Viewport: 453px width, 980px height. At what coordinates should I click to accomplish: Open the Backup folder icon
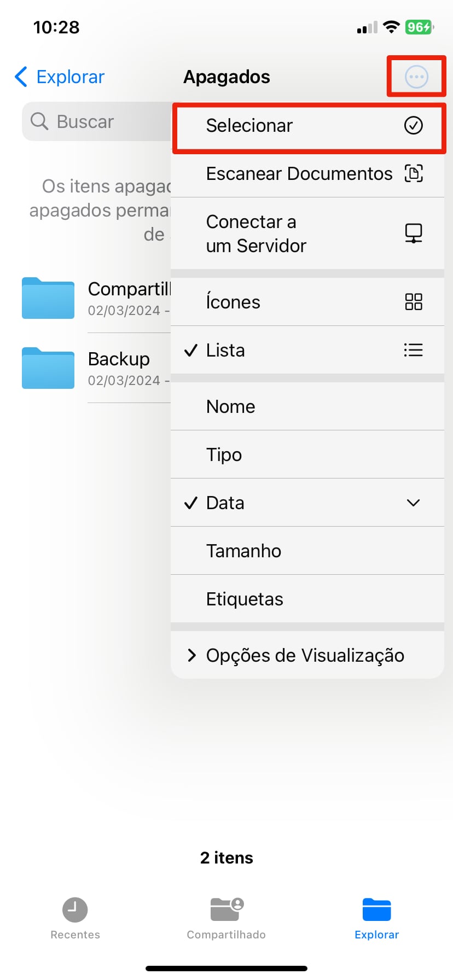coord(48,369)
